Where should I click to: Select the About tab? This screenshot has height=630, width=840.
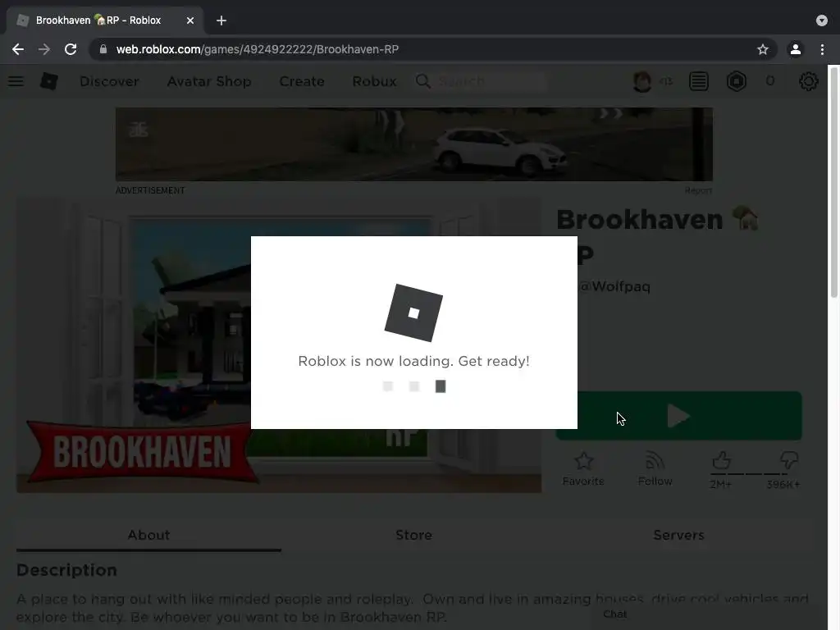point(149,535)
